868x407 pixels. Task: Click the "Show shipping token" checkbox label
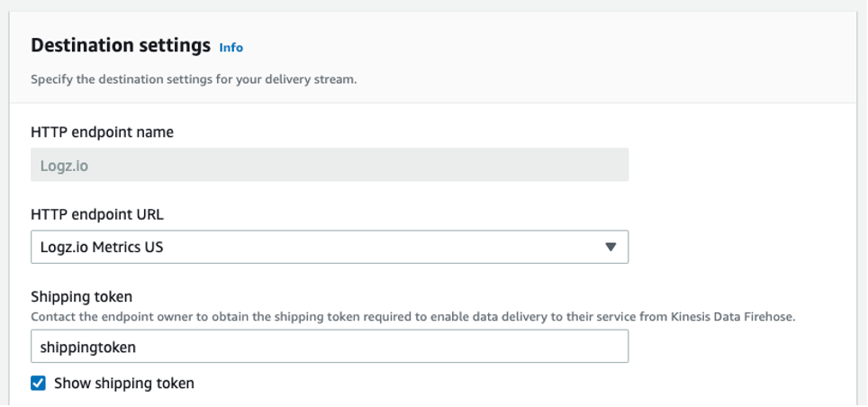(124, 384)
